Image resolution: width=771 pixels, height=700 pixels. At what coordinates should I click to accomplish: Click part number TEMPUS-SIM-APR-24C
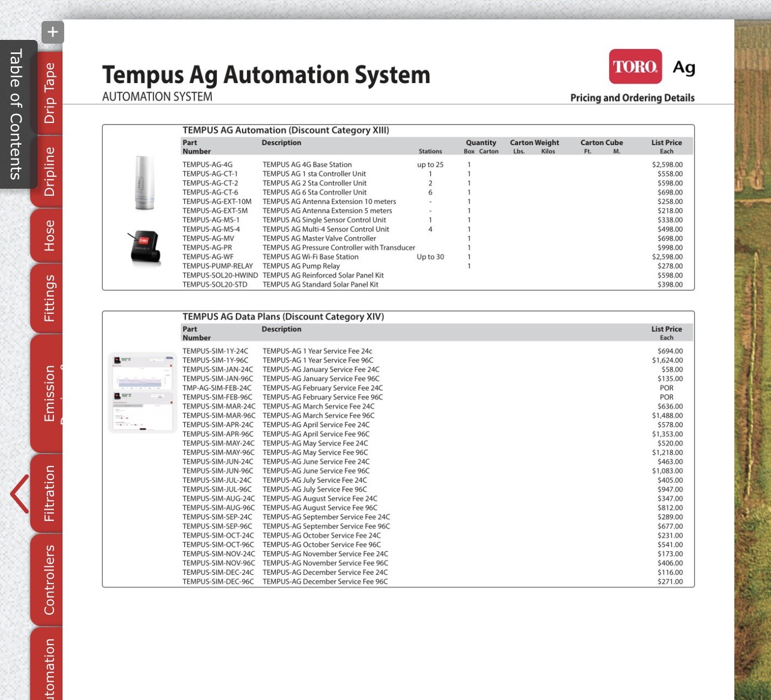[218, 425]
